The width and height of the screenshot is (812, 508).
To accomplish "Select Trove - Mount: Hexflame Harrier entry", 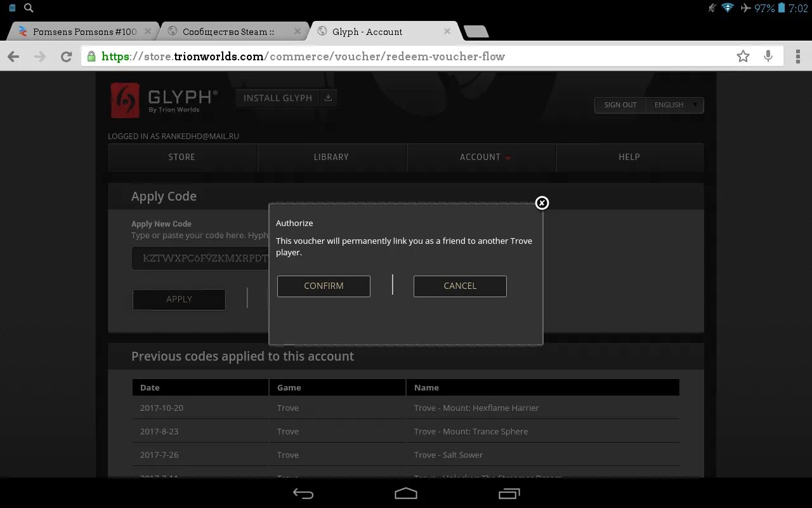I will click(x=476, y=408).
